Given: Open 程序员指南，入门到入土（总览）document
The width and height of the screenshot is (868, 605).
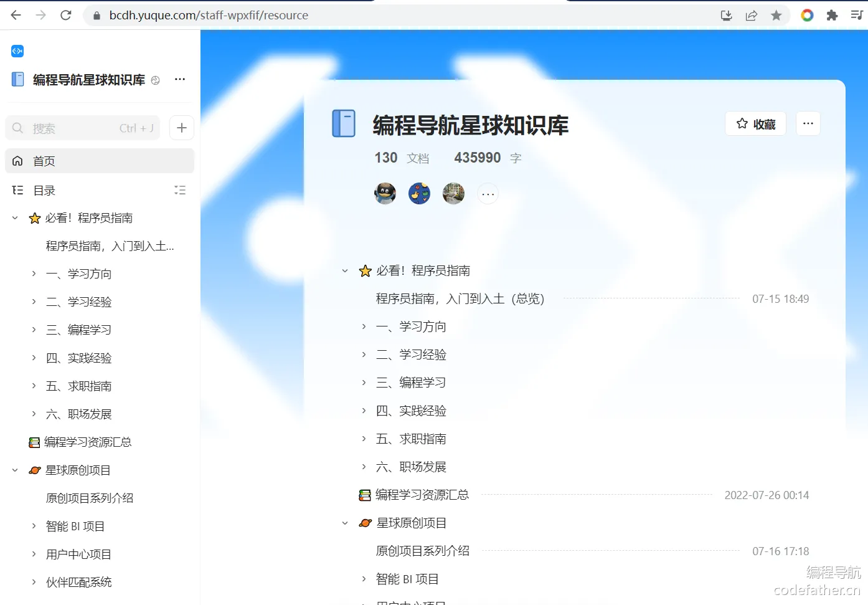Looking at the screenshot, I should tap(460, 299).
